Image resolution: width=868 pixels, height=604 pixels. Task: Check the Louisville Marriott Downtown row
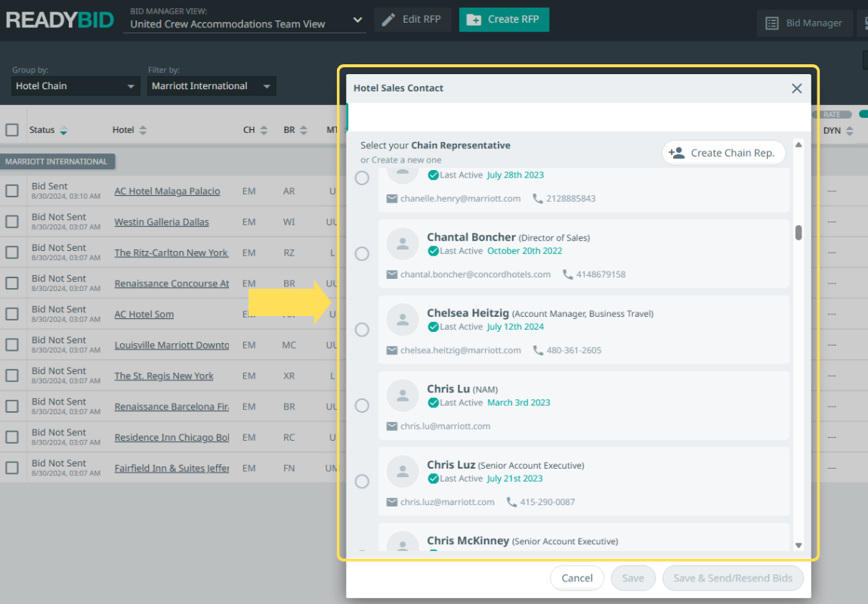11,345
